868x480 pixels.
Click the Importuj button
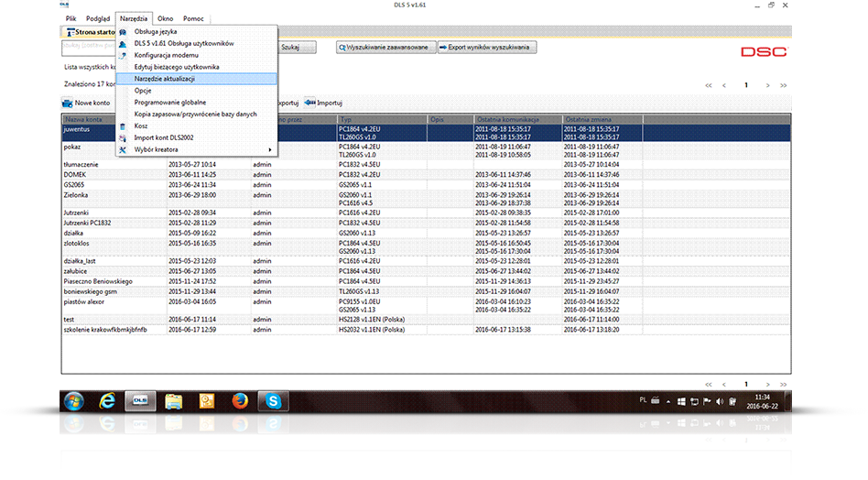(x=323, y=103)
